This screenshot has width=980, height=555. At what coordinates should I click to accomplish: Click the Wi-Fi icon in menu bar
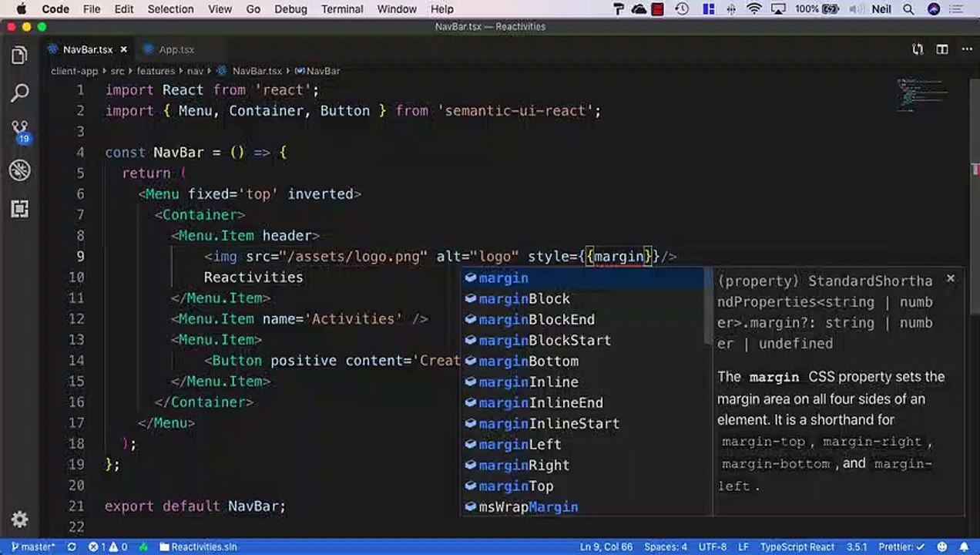pyautogui.click(x=754, y=9)
